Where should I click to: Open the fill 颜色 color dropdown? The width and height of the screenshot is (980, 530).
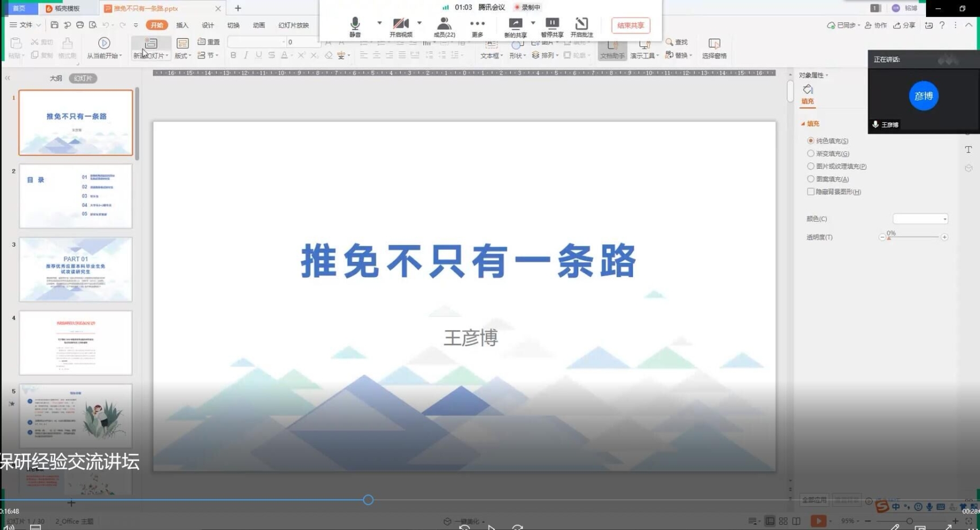[x=920, y=219]
